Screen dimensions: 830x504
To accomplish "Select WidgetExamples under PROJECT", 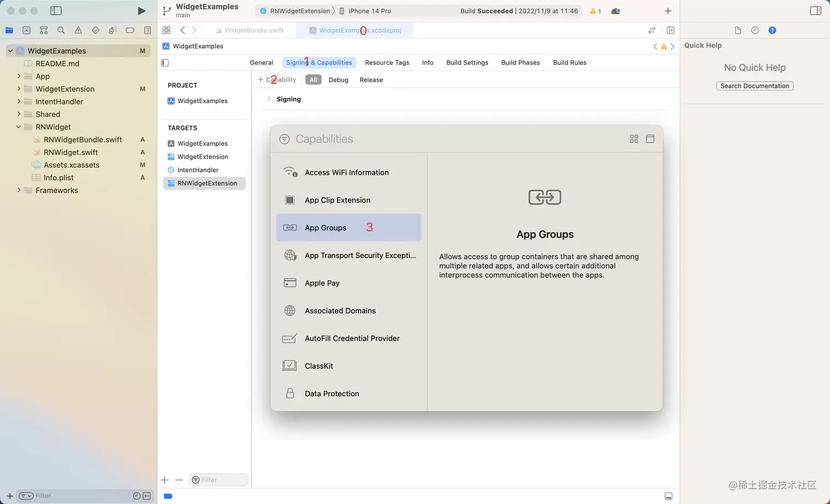I will pos(203,101).
